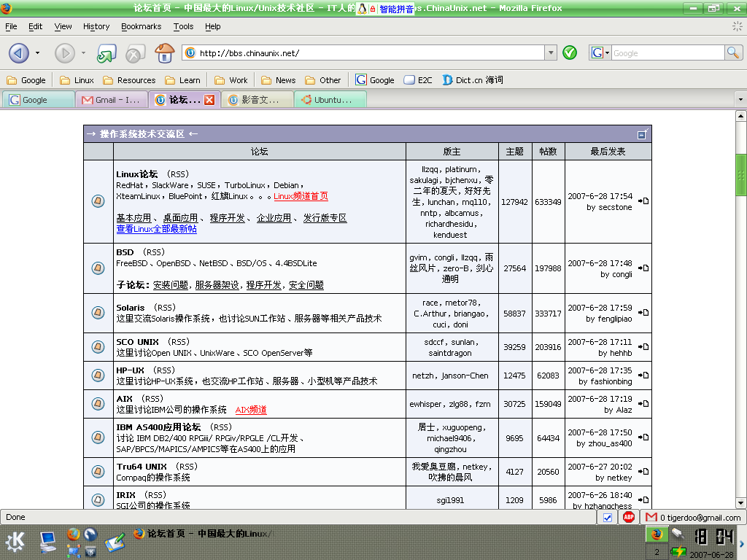Viewport: 747px width, 560px height.
Task: Go to last post in AIX row
Action: tap(643, 404)
